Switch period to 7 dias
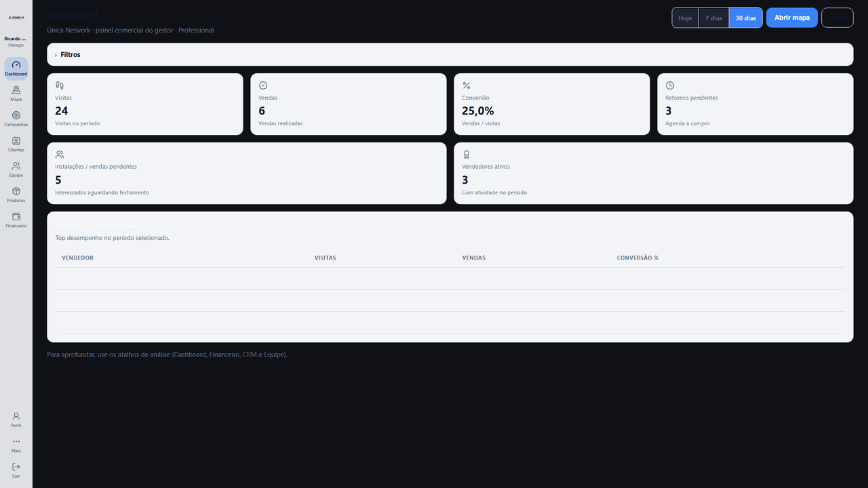The height and width of the screenshot is (488, 868). click(x=713, y=18)
